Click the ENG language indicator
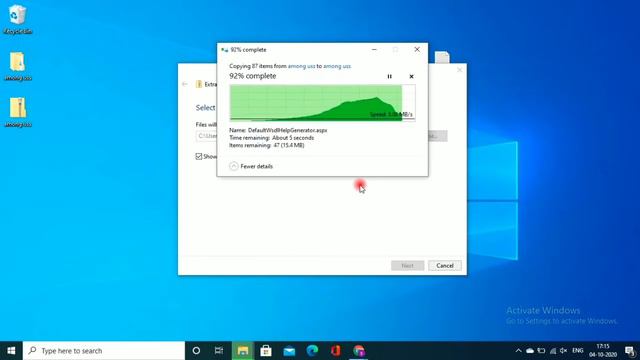The width and height of the screenshot is (640, 360). (578, 351)
